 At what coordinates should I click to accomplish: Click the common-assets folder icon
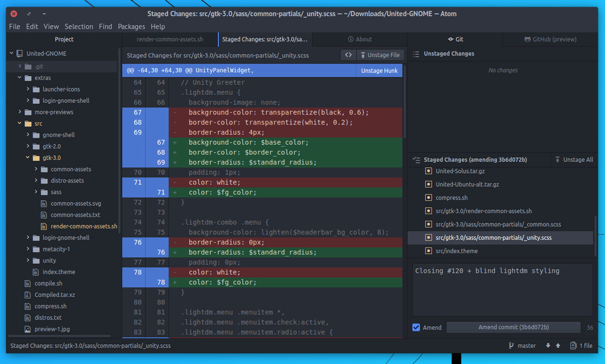pyautogui.click(x=44, y=169)
